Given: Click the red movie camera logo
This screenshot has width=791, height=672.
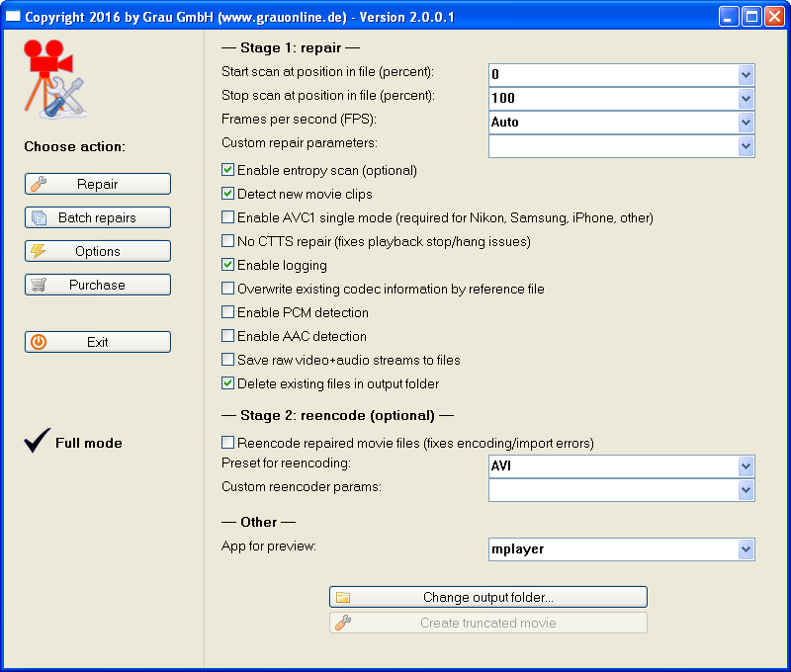Looking at the screenshot, I should 54,79.
